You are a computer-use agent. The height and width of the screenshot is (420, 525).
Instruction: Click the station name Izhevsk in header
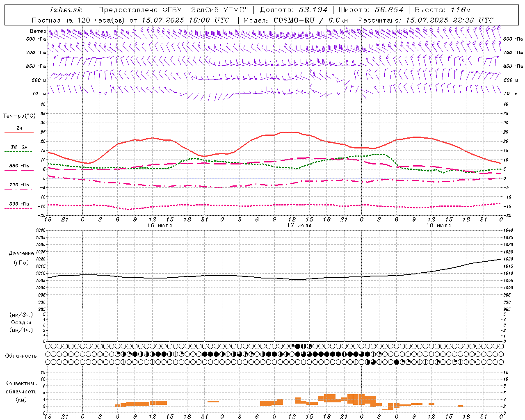[66, 10]
